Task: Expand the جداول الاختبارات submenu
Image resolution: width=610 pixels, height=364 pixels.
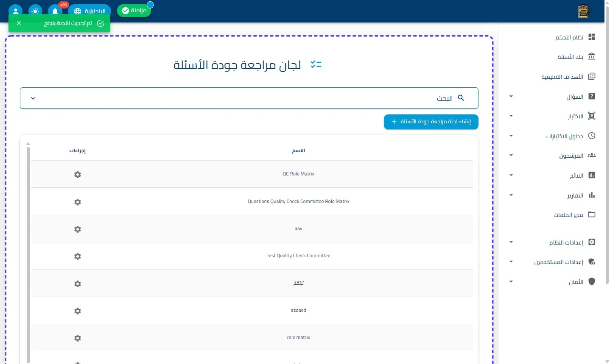Action: click(511, 136)
